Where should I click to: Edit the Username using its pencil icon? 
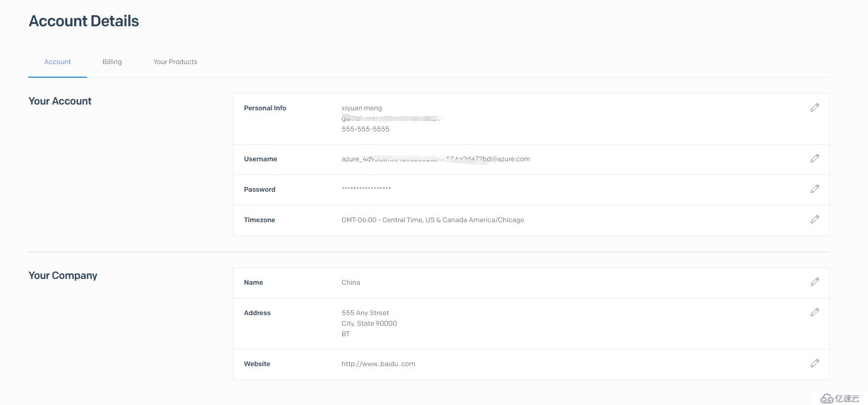(815, 158)
